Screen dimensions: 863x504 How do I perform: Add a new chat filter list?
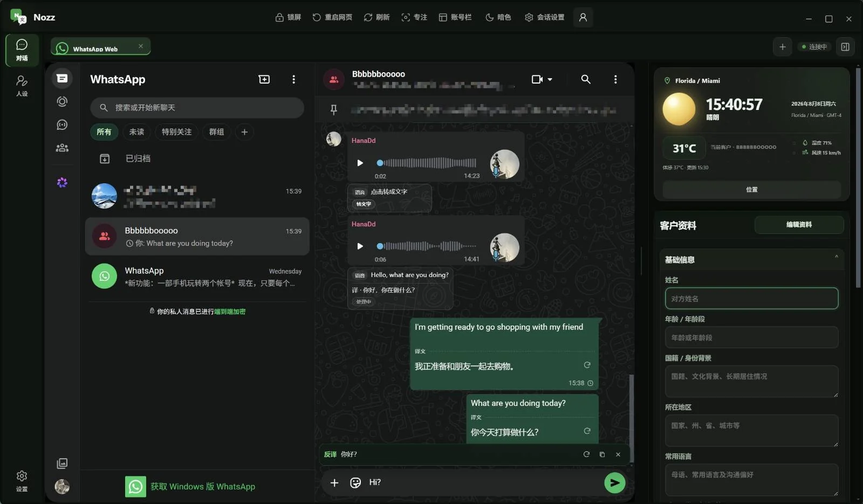click(x=244, y=132)
